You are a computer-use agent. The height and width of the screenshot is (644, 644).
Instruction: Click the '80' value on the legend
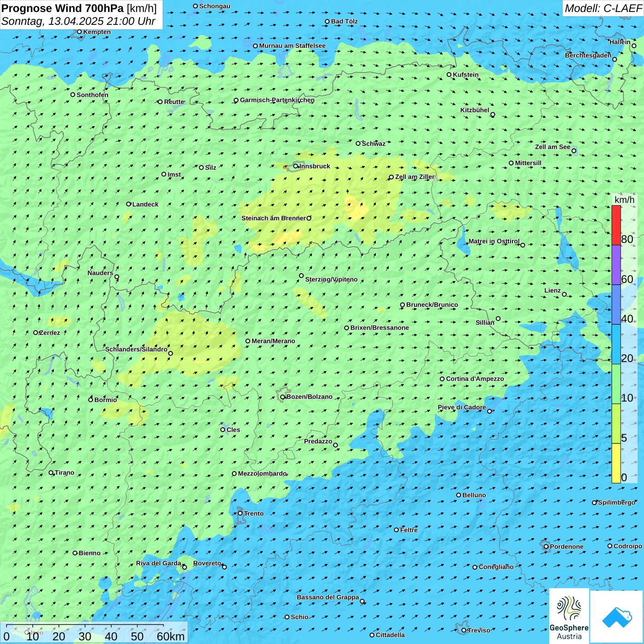pyautogui.click(x=627, y=239)
